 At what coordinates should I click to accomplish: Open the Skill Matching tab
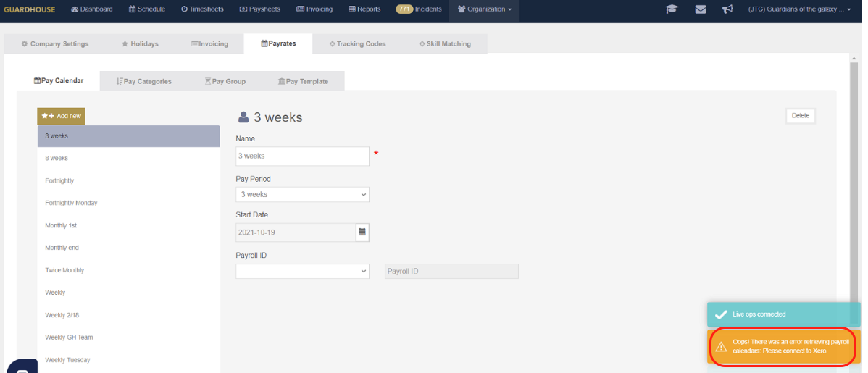445,43
